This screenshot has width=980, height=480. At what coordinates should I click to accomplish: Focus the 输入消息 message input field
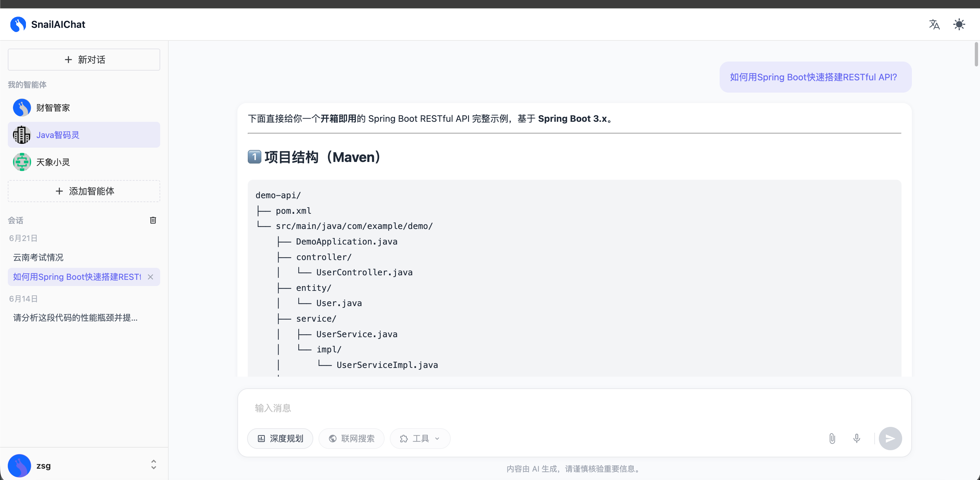tap(574, 408)
